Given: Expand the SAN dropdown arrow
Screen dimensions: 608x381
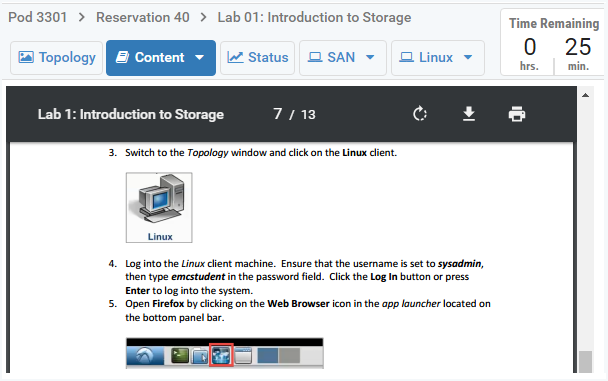Looking at the screenshot, I should tap(370, 57).
